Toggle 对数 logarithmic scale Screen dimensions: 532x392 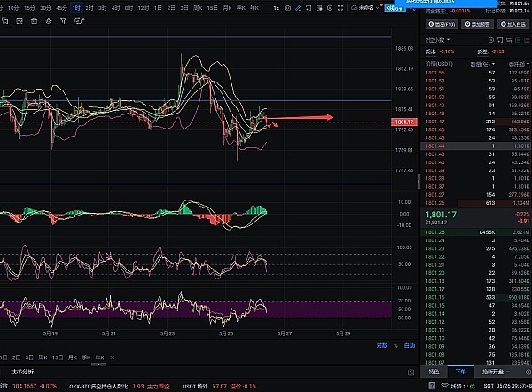point(381,345)
